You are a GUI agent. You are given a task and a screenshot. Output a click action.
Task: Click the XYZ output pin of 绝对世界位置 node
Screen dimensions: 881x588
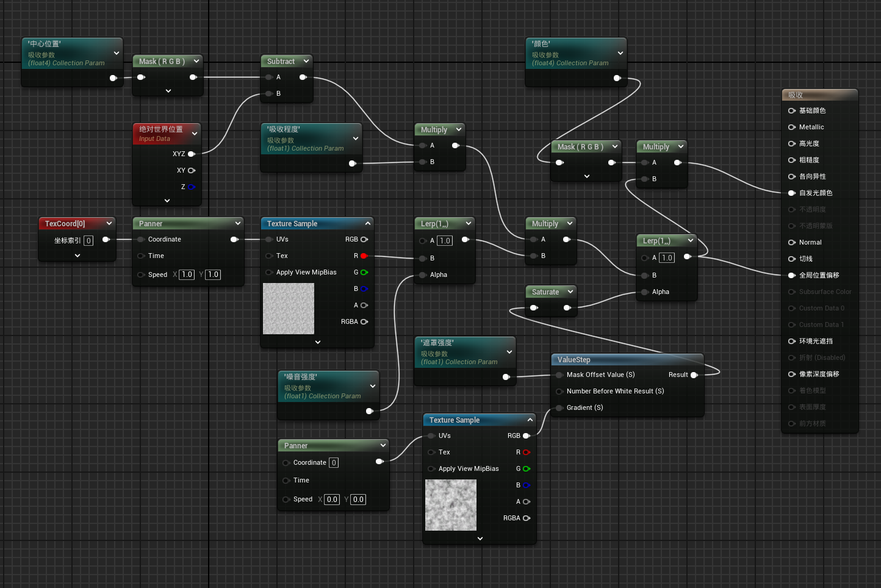(x=192, y=154)
